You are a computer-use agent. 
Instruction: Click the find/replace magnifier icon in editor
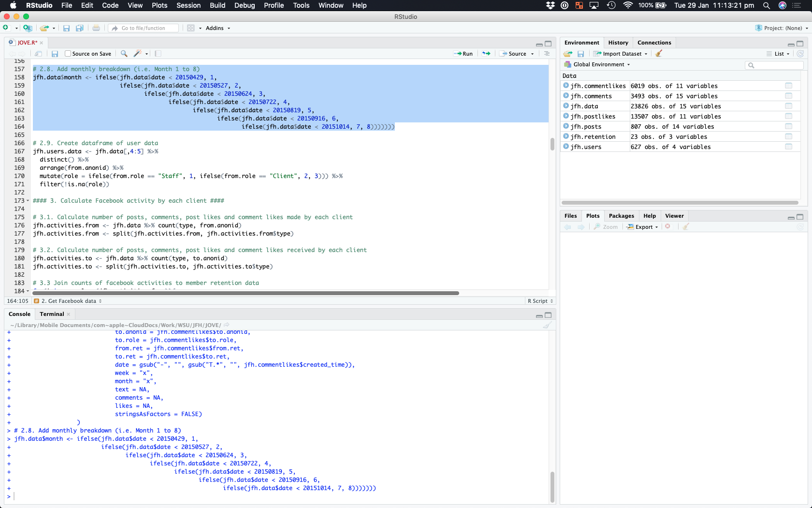pyautogui.click(x=124, y=54)
